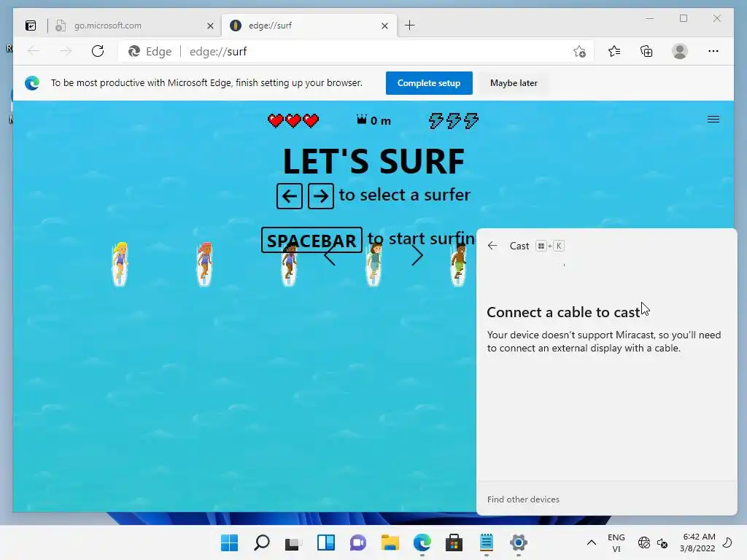Reload the page with Refresh icon

98,51
